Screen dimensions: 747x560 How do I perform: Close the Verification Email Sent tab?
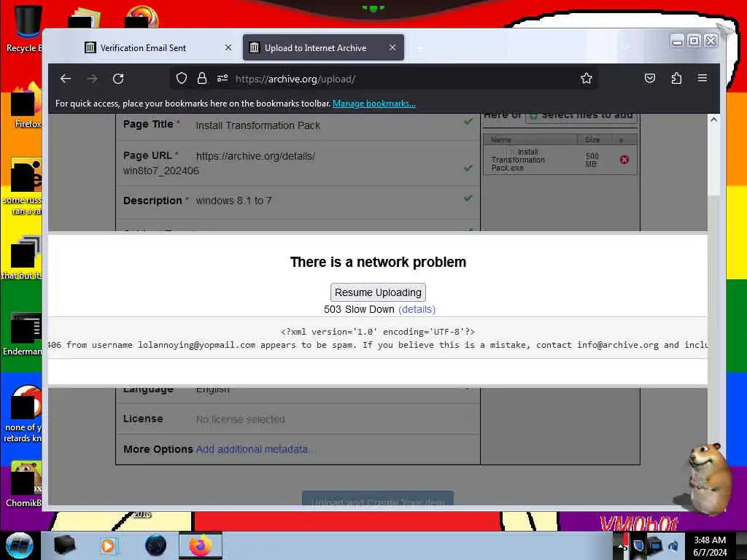pyautogui.click(x=228, y=47)
